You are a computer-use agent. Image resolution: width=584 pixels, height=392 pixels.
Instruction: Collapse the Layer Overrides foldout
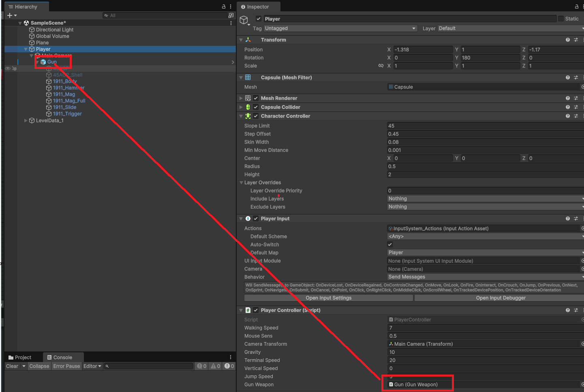pos(242,182)
